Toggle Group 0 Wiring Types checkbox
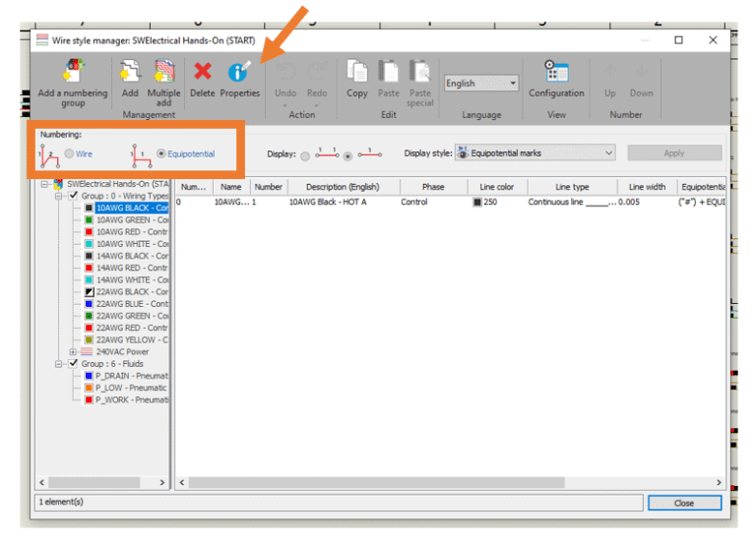The height and width of the screenshot is (546, 756). coord(73,195)
